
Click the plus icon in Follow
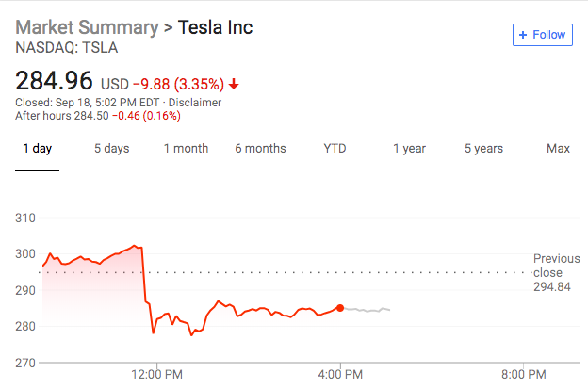(523, 35)
